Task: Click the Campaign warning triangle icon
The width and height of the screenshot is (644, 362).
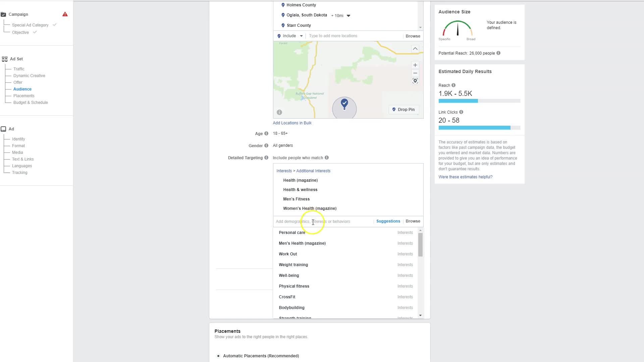Action: coord(65,14)
